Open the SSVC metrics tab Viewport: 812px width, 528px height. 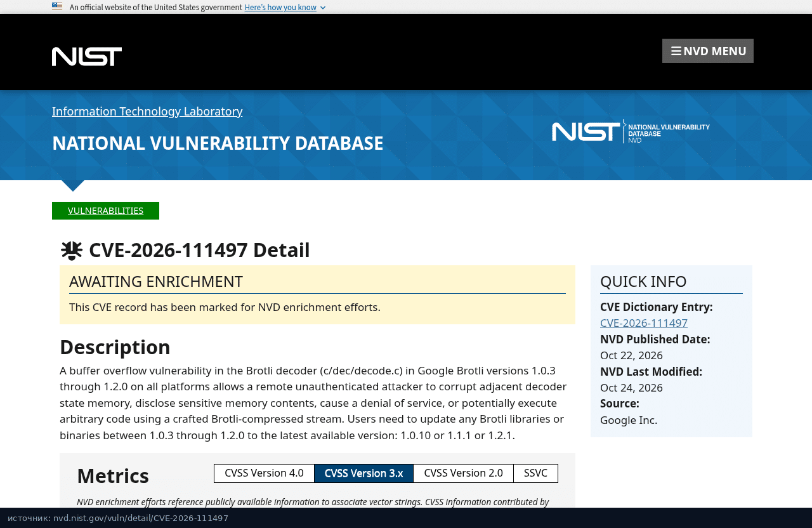click(x=535, y=473)
